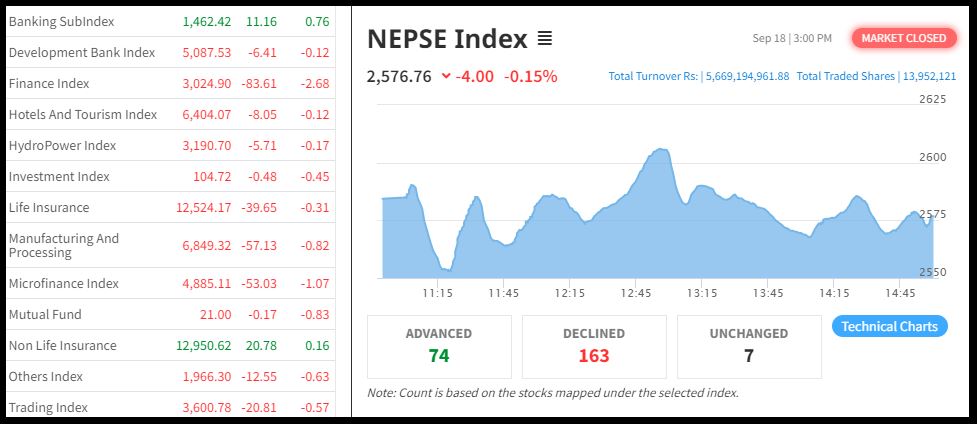Screen dimensions: 977x424
Task: Click the Advanced stocks count box
Action: coord(439,346)
